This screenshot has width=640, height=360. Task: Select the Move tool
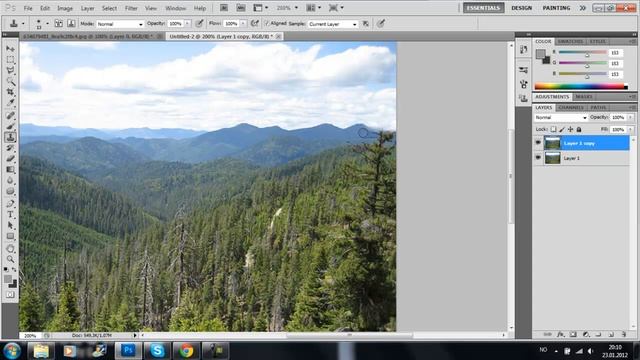click(10, 49)
